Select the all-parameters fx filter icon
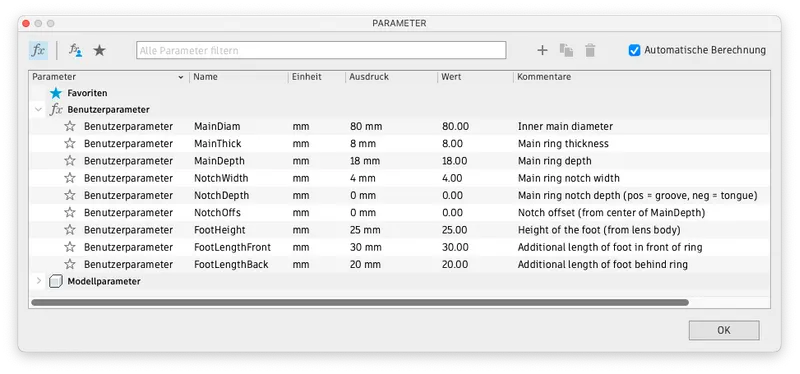The image size is (800, 374). click(x=38, y=50)
